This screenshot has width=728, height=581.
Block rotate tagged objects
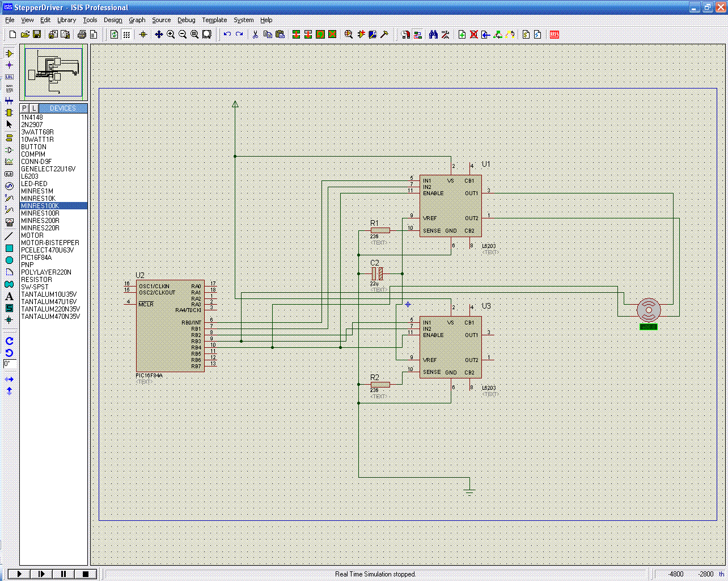pos(320,35)
